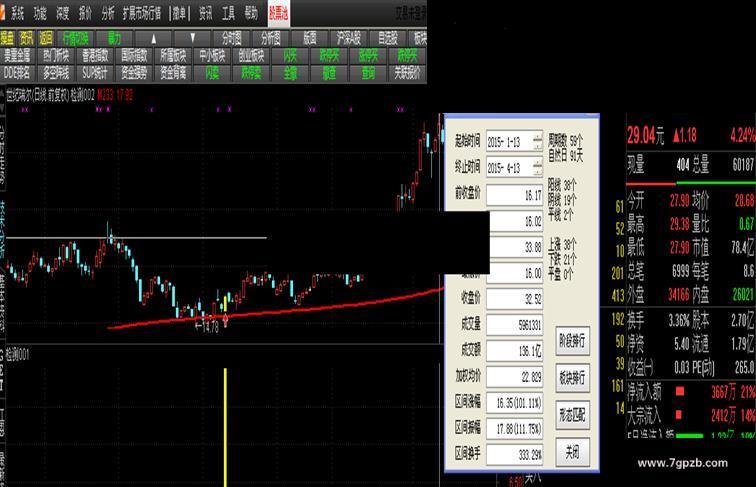This screenshot has width=756, height=487.
Task: Click the 区间振幅 value field
Action: tap(514, 429)
